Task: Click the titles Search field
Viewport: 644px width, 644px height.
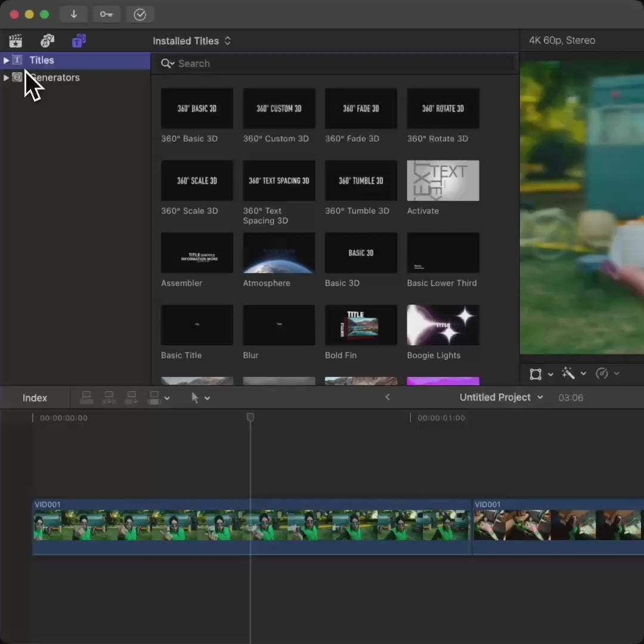Action: 334,64
